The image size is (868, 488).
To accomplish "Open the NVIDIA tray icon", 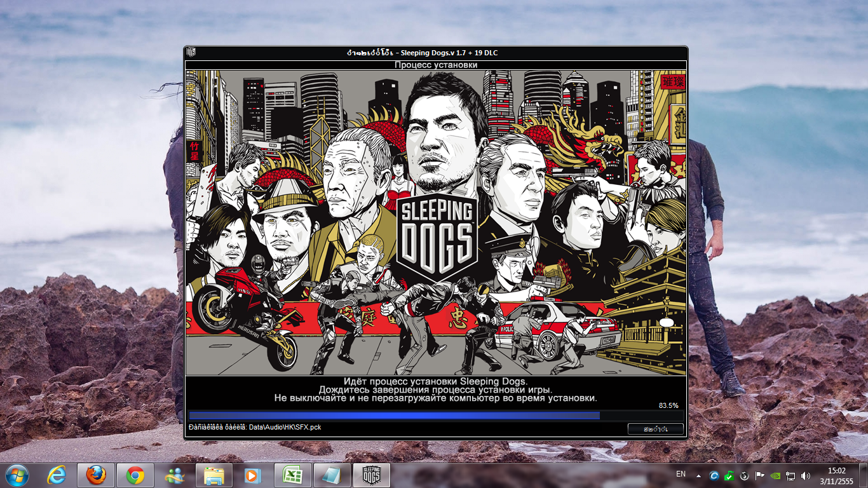I will click(x=775, y=475).
